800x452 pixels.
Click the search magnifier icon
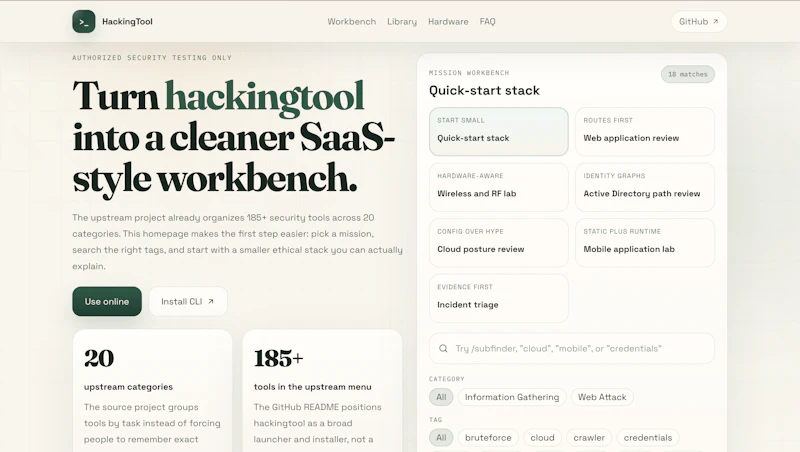tap(443, 348)
